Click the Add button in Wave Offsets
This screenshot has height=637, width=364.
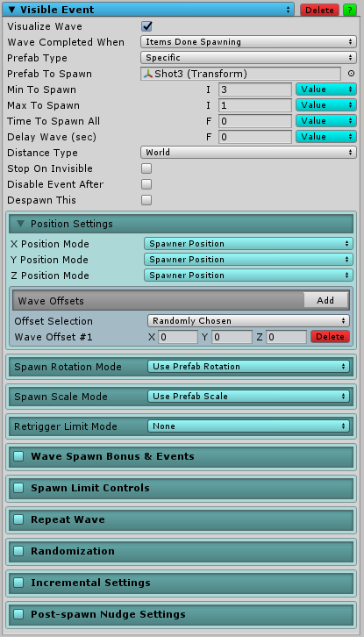[325, 301]
